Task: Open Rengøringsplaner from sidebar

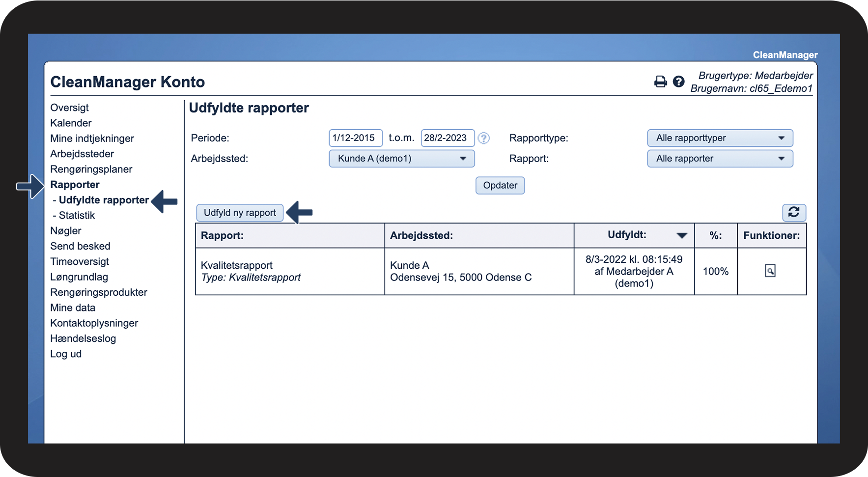Action: point(91,169)
